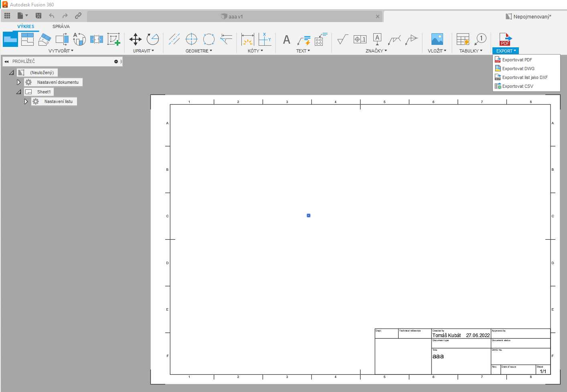Collapse the Sheet1 tree node
Image resolution: width=567 pixels, height=392 pixels.
(x=18, y=92)
